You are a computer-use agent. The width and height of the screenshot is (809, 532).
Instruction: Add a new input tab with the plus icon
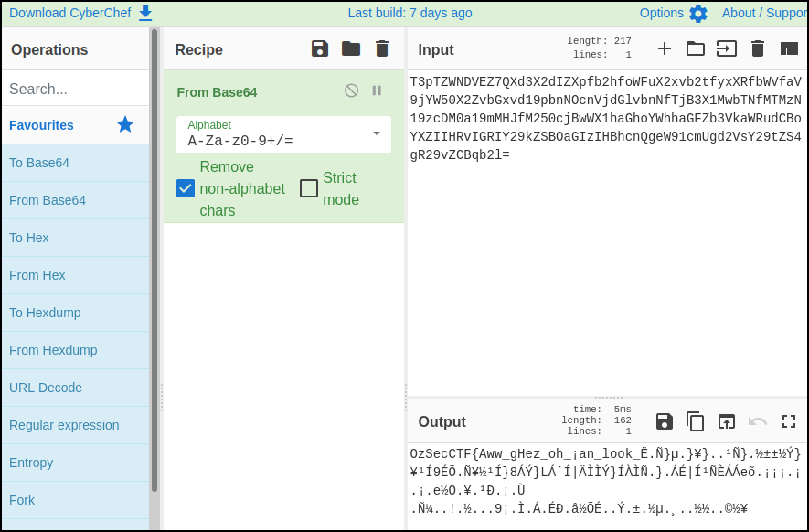[x=665, y=49]
